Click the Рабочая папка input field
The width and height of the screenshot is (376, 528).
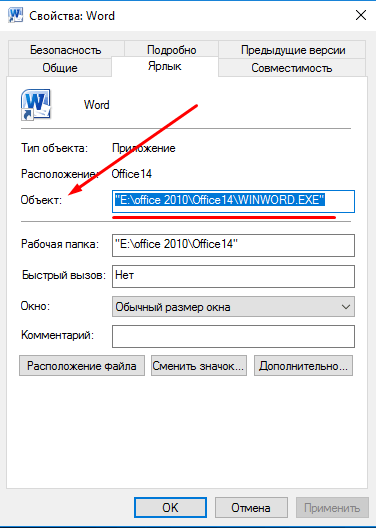point(233,245)
